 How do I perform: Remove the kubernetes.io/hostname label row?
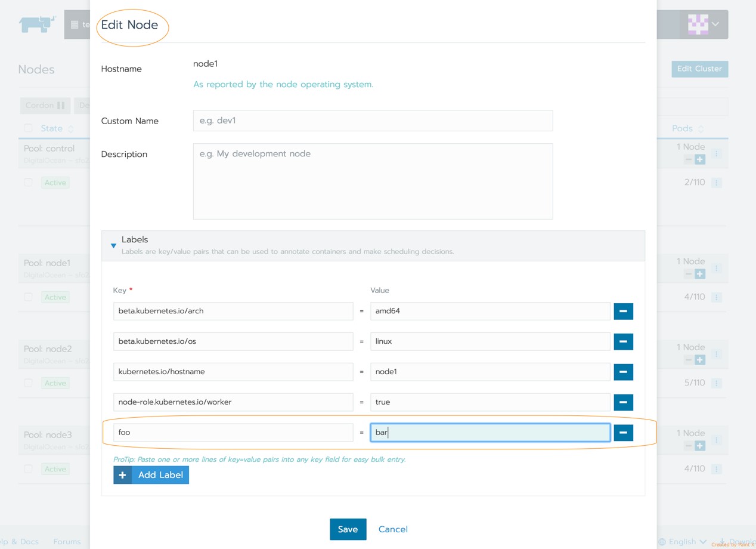pos(623,372)
